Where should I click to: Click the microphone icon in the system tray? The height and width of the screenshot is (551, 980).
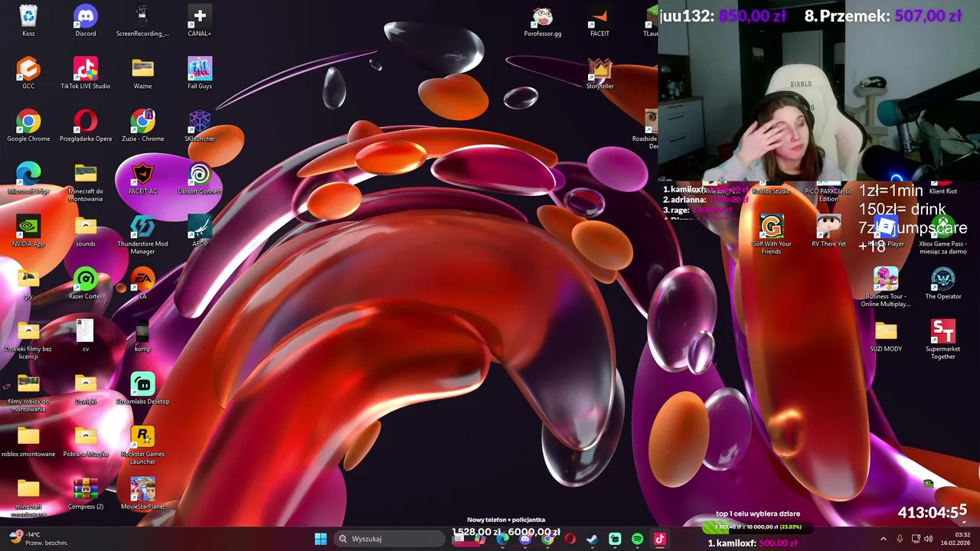(x=900, y=539)
